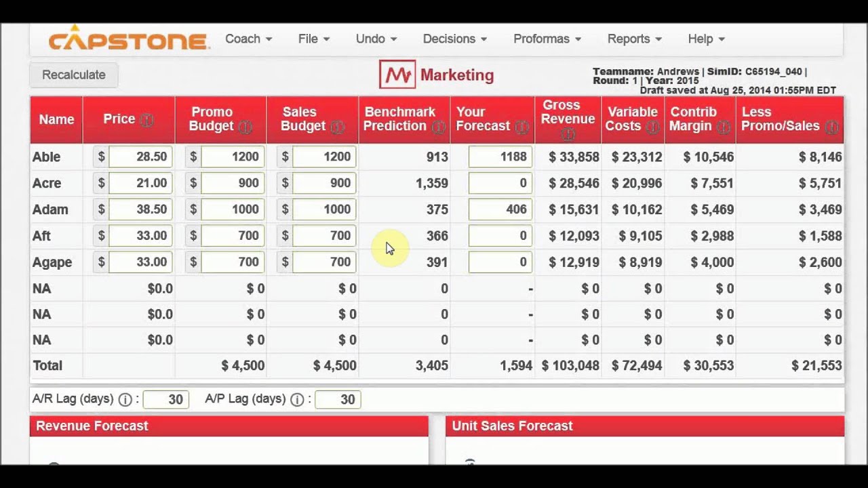Select the Acre product name

tap(47, 183)
